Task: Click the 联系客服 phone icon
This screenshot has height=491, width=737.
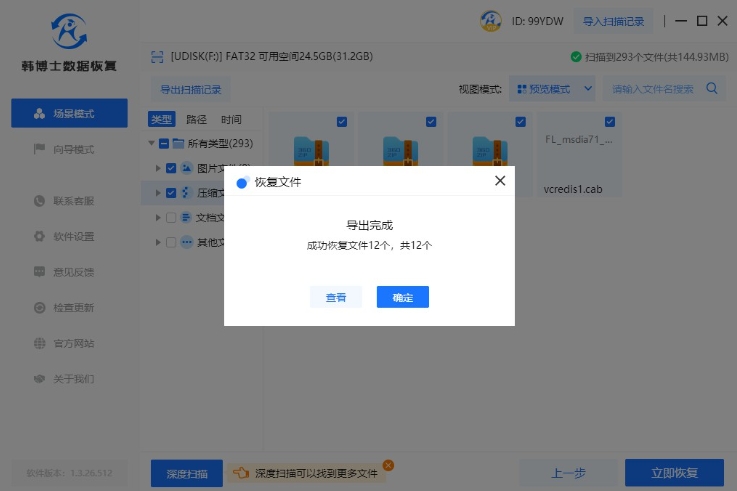Action: click(39, 201)
